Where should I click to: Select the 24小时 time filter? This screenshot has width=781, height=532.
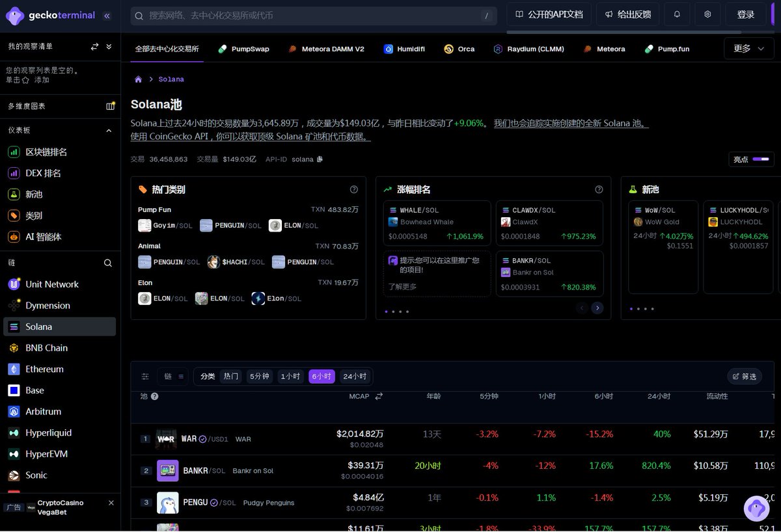pos(355,377)
